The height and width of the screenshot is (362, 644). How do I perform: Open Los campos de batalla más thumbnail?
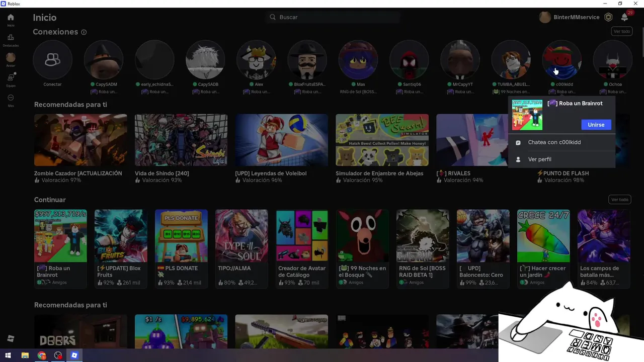click(604, 236)
